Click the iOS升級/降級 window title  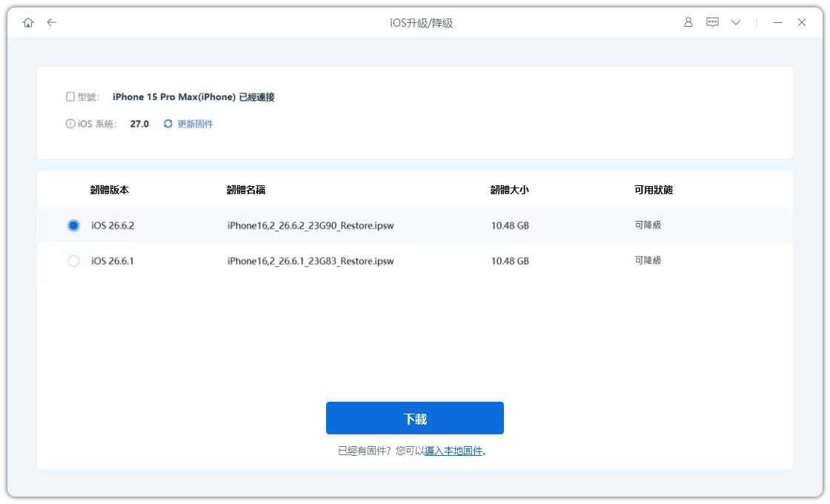(x=422, y=23)
